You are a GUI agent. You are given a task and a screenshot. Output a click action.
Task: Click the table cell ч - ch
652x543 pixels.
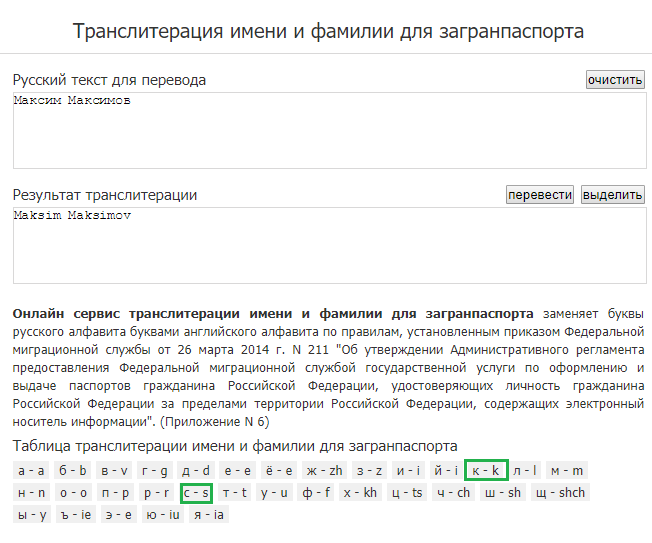(453, 493)
